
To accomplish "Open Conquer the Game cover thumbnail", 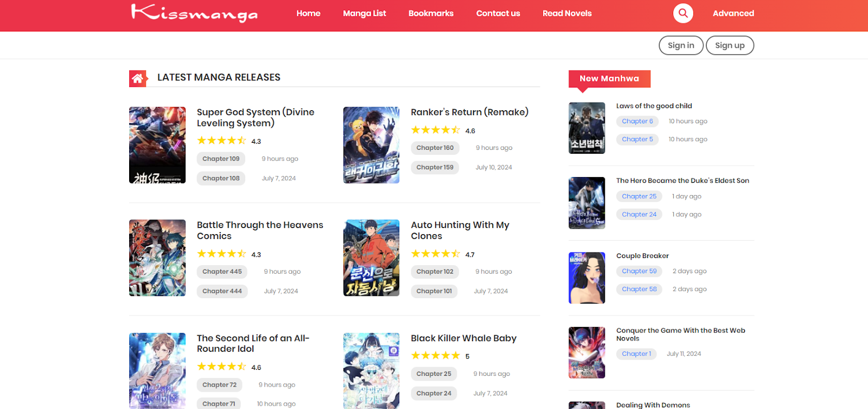I will coord(587,353).
